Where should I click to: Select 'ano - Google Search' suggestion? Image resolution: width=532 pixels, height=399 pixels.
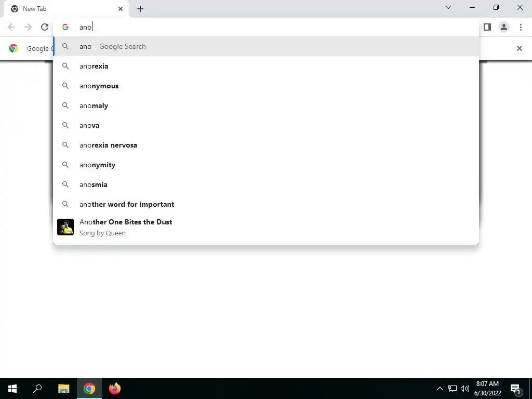pyautogui.click(x=266, y=46)
